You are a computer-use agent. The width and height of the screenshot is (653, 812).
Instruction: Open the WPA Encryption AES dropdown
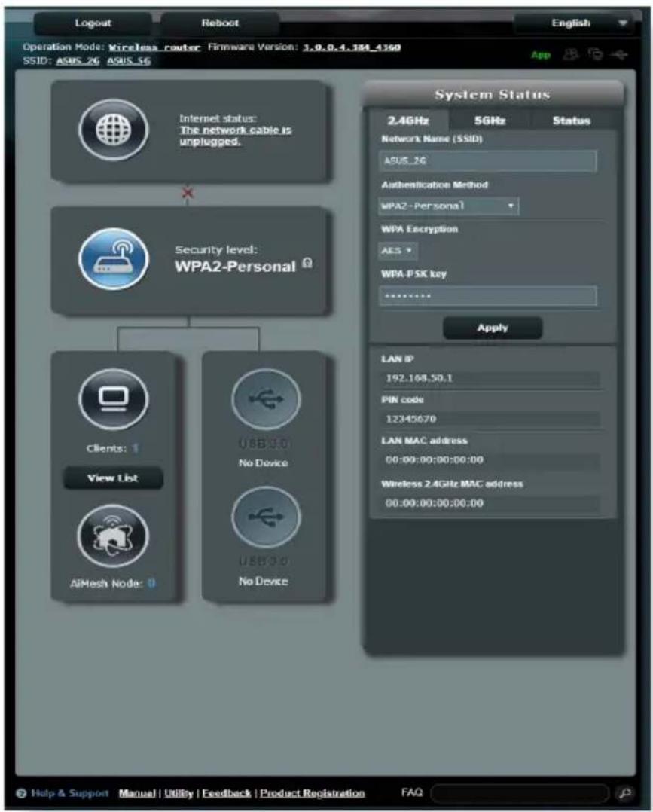397,251
